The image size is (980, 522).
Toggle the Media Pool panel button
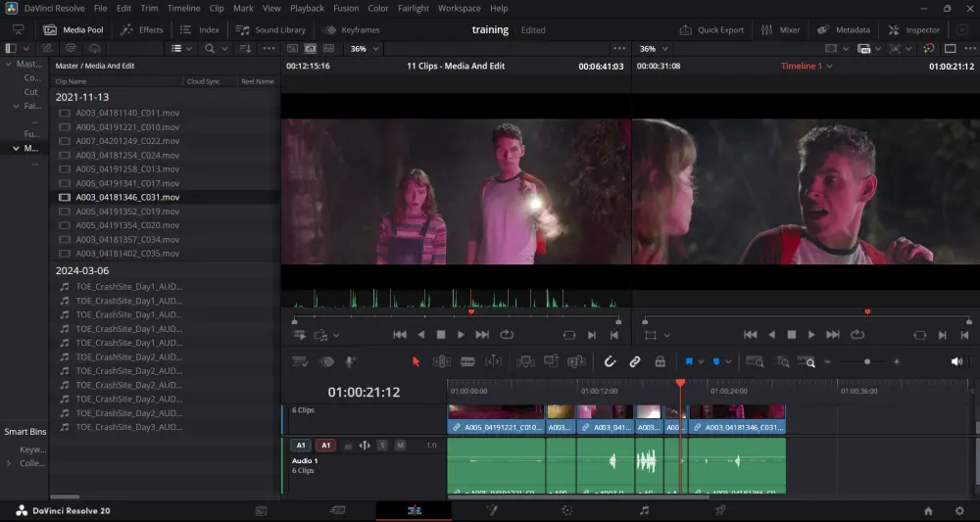73,30
